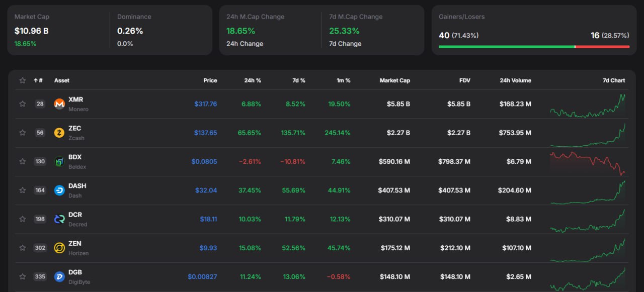Image resolution: width=644 pixels, height=292 pixels.
Task: Click the Zcash ZEC coin logo
Action: coord(59,133)
